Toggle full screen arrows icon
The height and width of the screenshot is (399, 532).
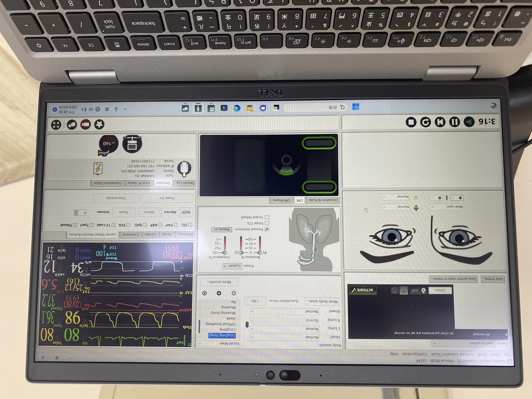click(56, 125)
